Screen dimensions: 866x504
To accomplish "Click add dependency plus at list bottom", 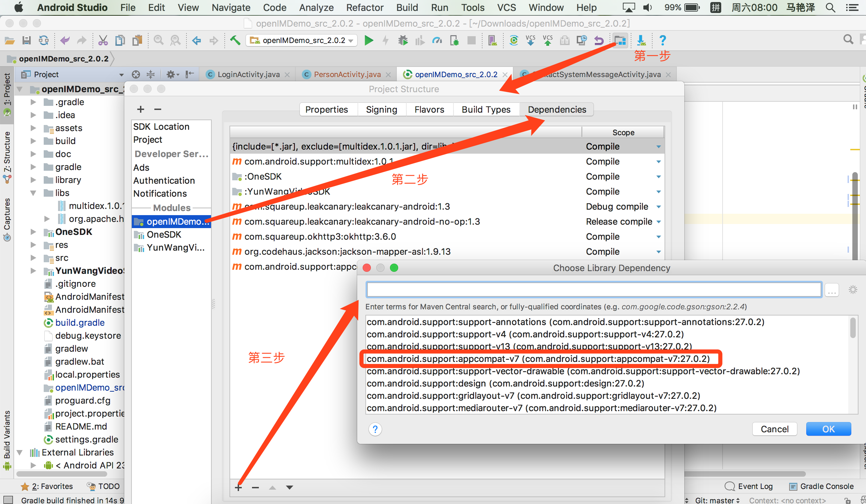I will 238,487.
